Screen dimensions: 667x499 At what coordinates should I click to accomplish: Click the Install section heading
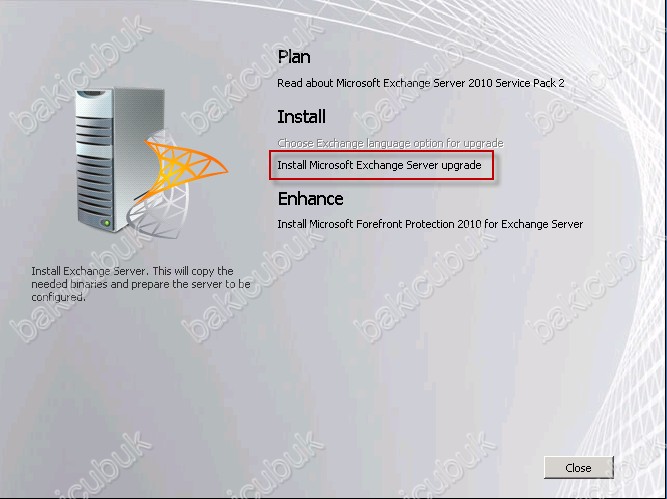pyautogui.click(x=302, y=117)
